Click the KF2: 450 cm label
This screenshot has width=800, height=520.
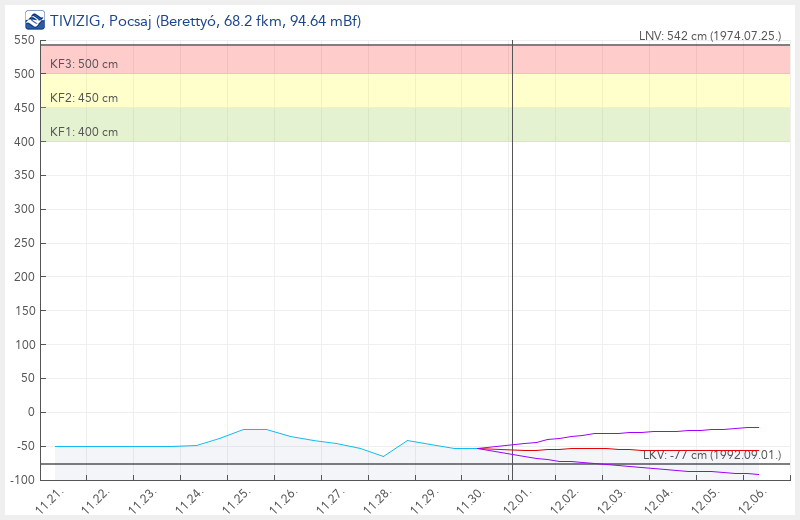pos(84,98)
